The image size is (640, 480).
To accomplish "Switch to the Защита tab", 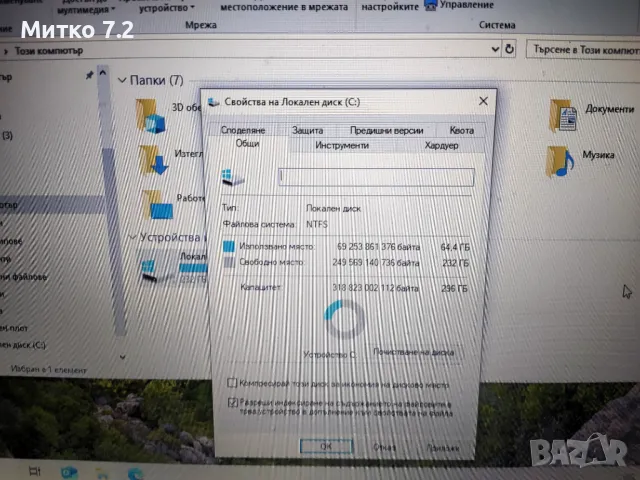I will (x=307, y=130).
